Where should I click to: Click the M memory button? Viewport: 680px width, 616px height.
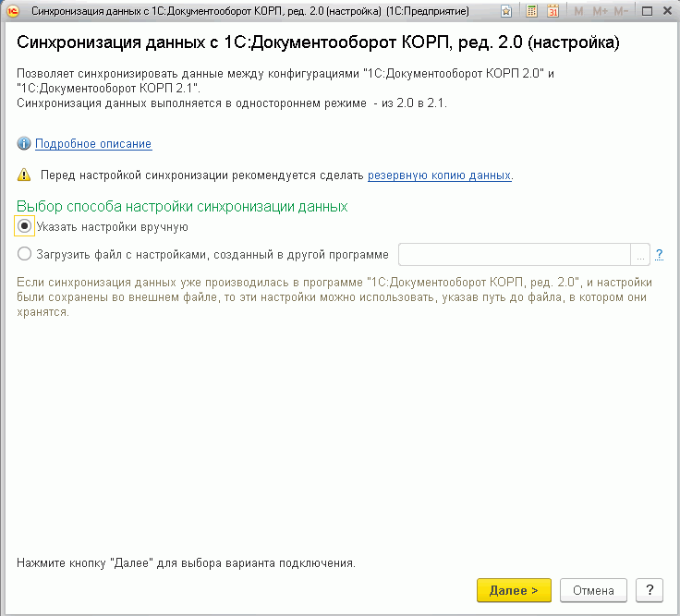578,11
